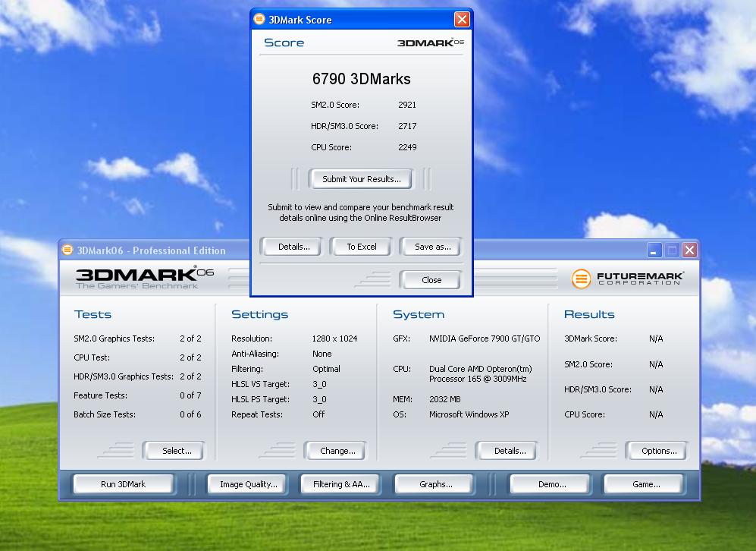Screen dimensions: 756x551
Task: Click CPU value Dual Core AMD Opteron
Action: click(480, 373)
